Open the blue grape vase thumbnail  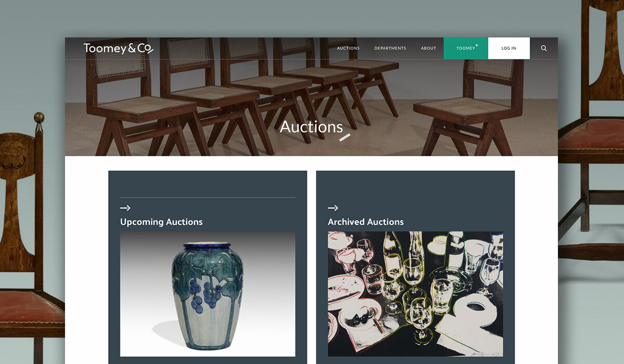[x=207, y=294]
